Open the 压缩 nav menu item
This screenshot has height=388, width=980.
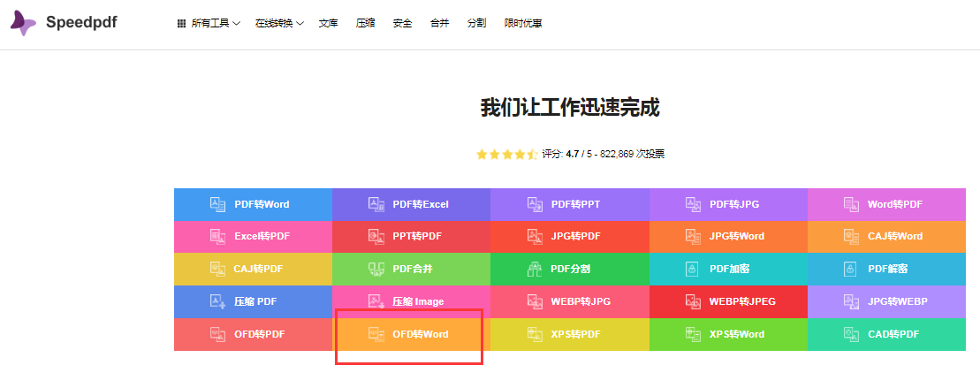[x=365, y=24]
